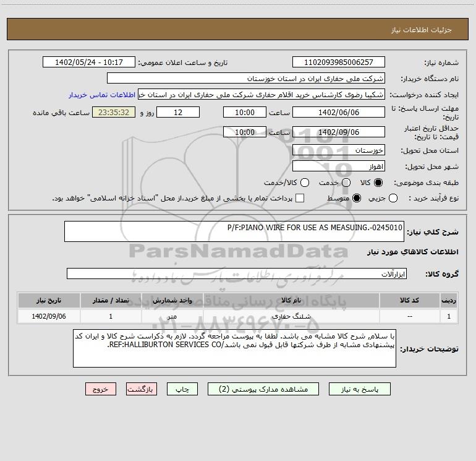This screenshot has width=476, height=461.
Task: Click the پاسخ به نیاز button
Action: [x=359, y=389]
